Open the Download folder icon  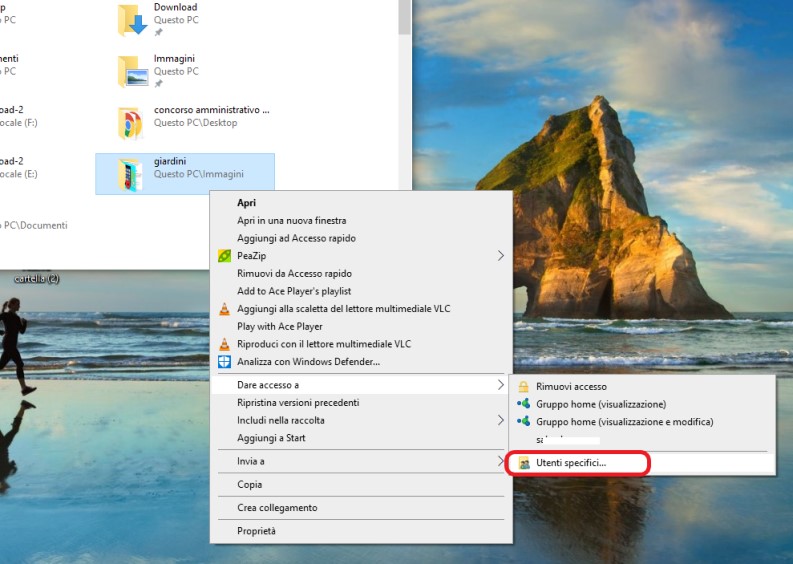point(132,19)
